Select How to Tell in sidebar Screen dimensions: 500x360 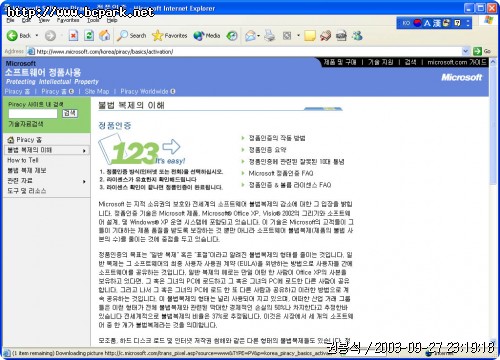click(23, 160)
